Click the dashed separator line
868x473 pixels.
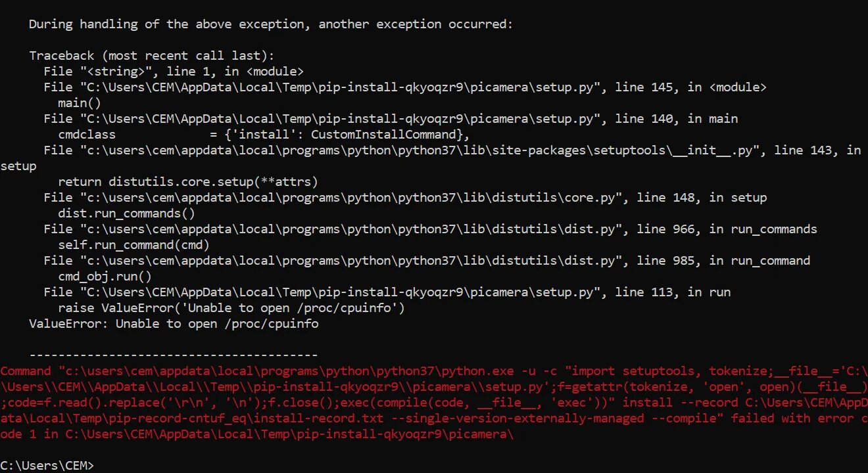pos(174,355)
